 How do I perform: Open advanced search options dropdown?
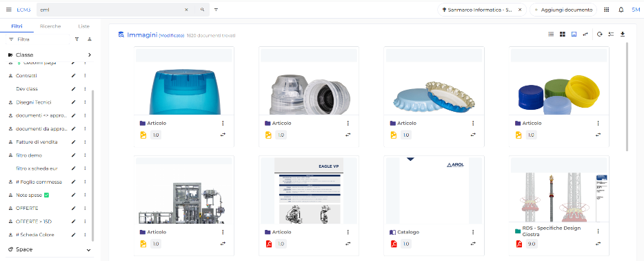pos(216,10)
